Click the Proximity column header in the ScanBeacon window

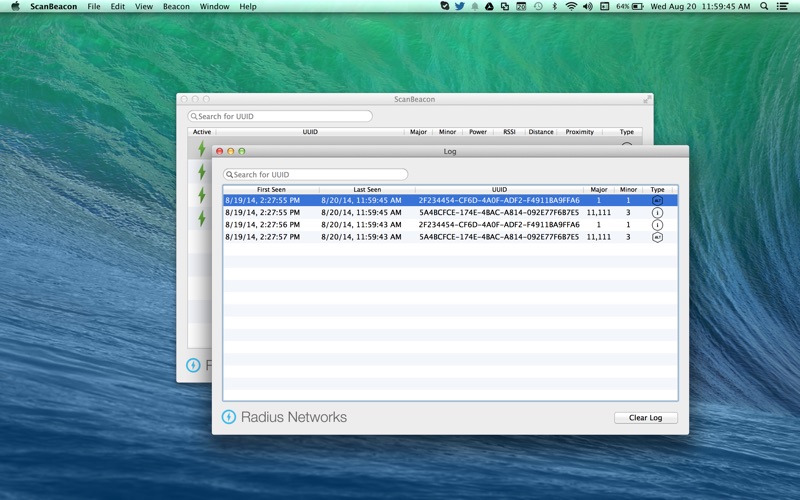[580, 132]
